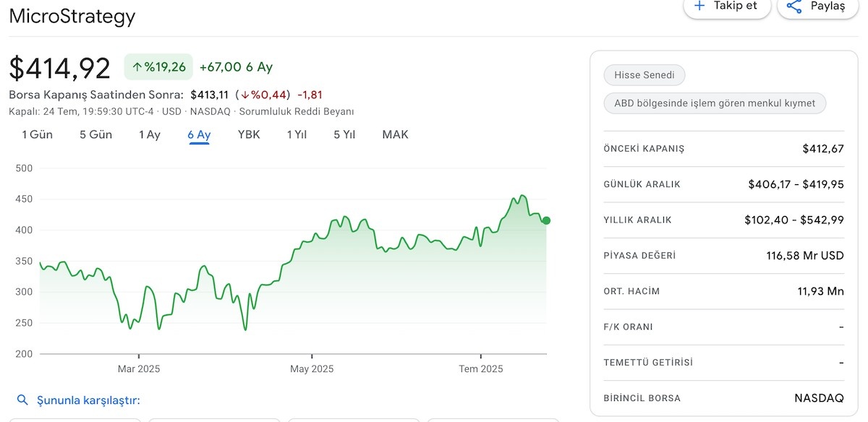Image resolution: width=868 pixels, height=422 pixels.
Task: Switch to the YBK range tab
Action: tap(249, 134)
